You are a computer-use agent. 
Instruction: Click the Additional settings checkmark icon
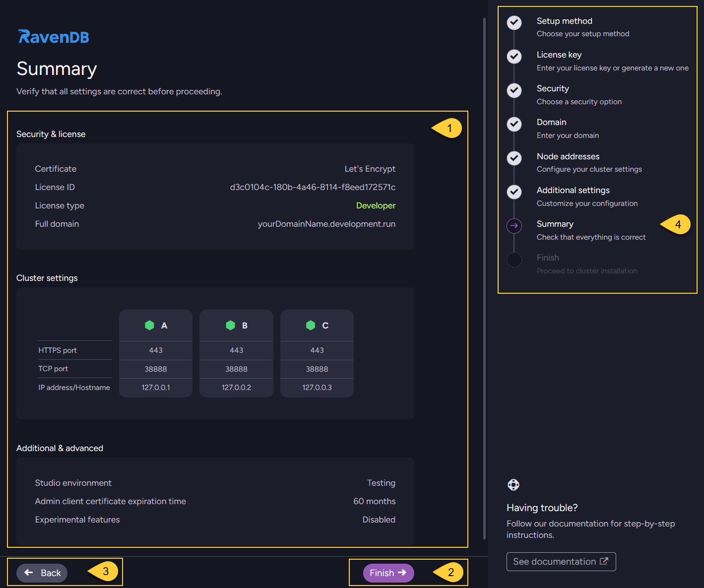coord(514,192)
